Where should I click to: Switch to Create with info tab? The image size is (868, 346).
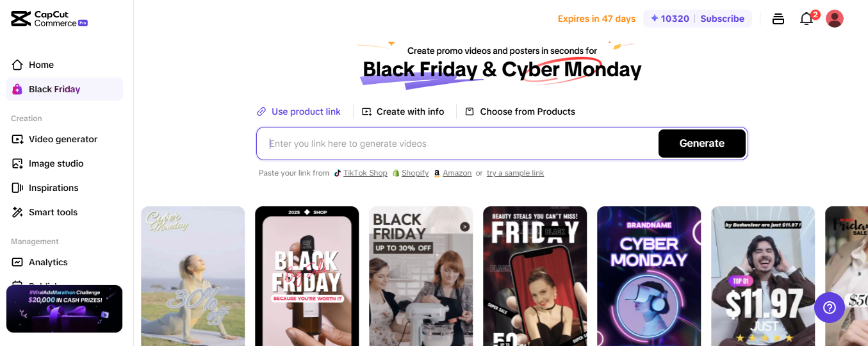tap(403, 111)
